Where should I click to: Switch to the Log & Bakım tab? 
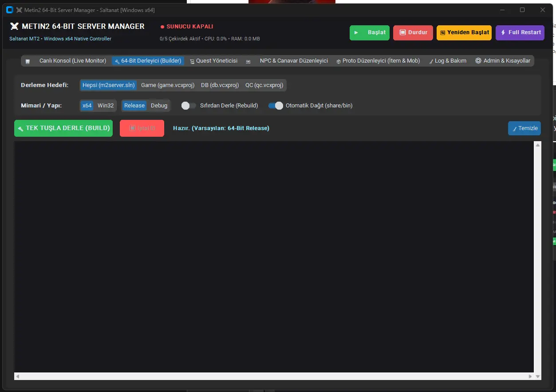click(447, 61)
